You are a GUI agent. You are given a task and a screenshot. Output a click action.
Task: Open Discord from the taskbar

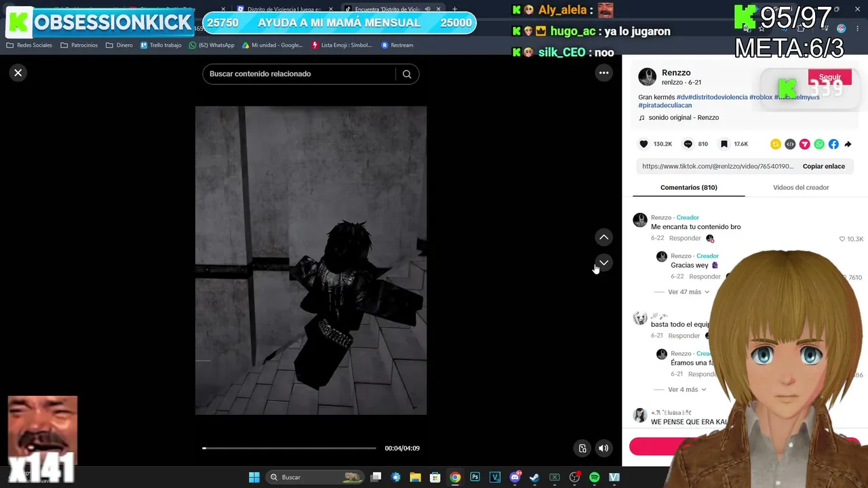coord(515,477)
